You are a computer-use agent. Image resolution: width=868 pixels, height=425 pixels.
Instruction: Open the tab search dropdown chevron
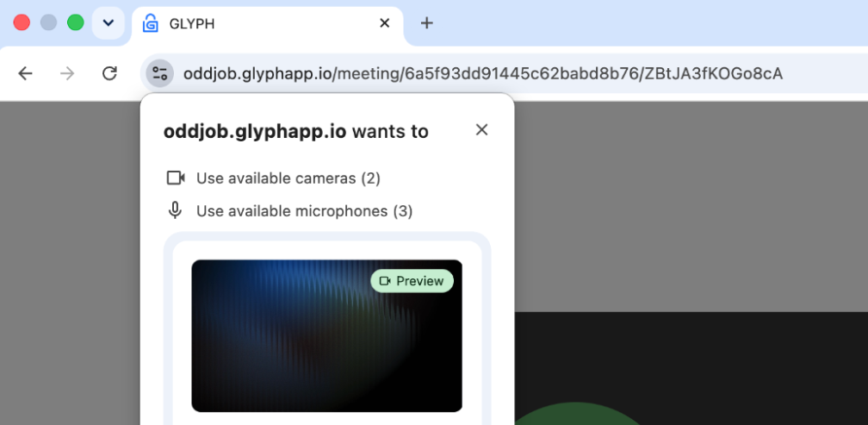[x=108, y=22]
